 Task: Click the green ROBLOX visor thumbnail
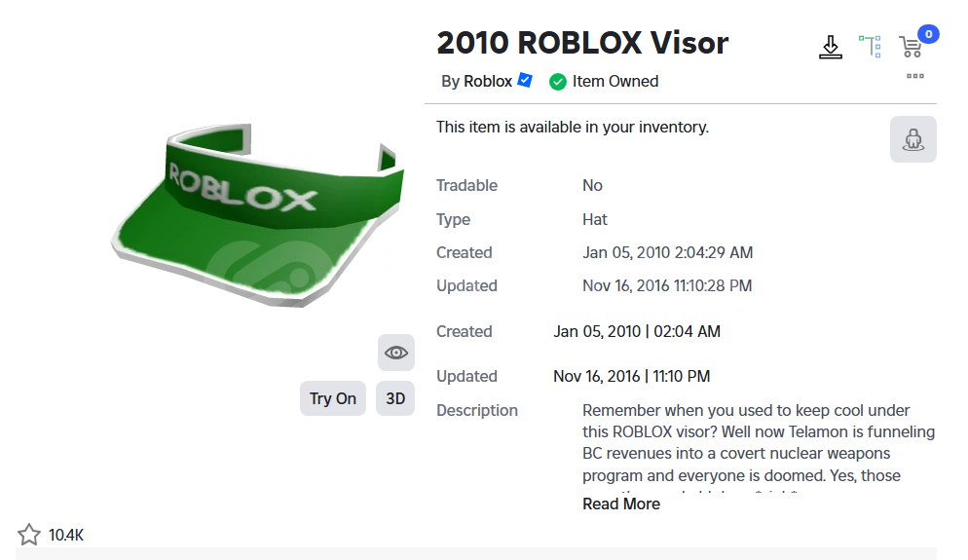[x=258, y=215]
